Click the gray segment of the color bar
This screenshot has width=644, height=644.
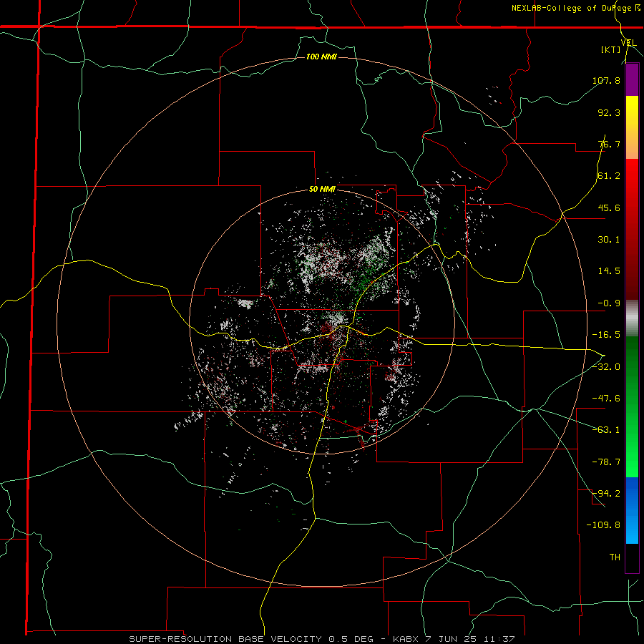click(632, 318)
